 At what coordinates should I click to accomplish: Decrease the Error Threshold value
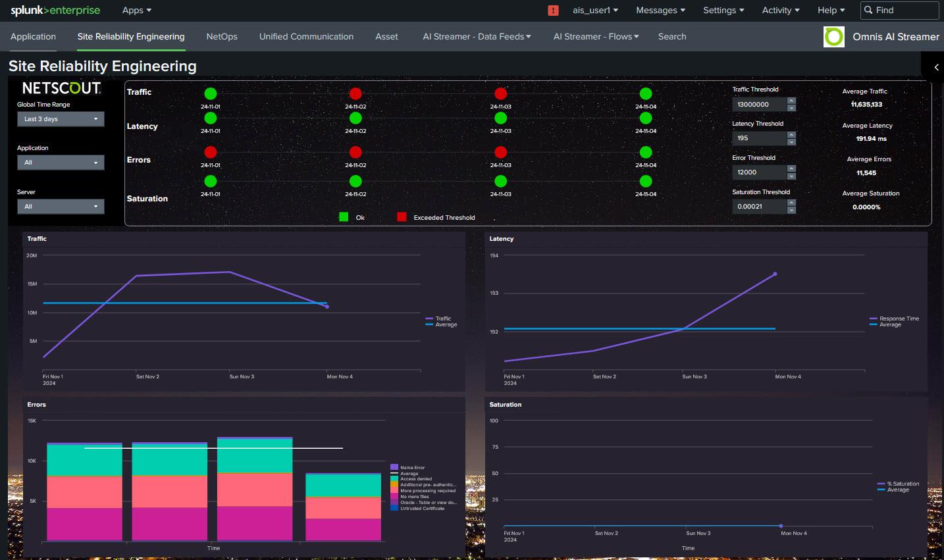coord(791,176)
